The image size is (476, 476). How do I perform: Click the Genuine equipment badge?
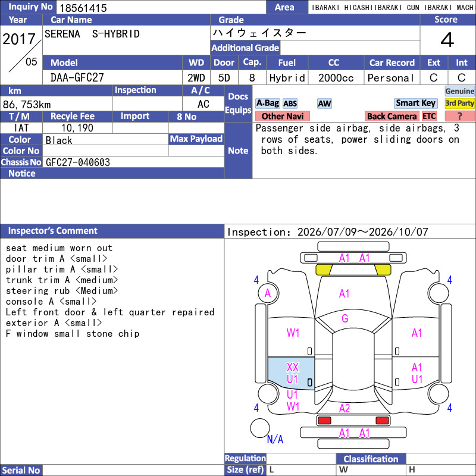(459, 91)
